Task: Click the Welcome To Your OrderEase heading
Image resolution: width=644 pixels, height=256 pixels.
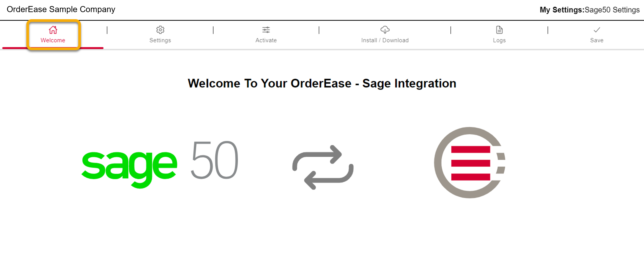Action: point(322,83)
